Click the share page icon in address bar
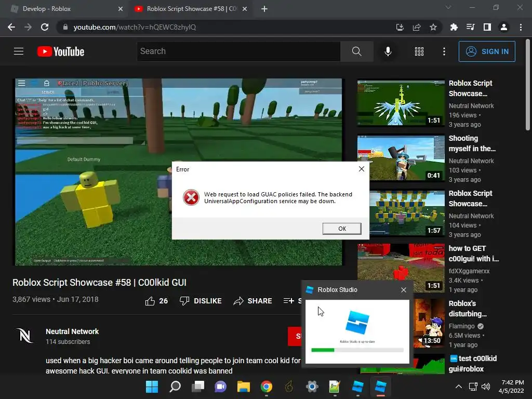This screenshot has height=399, width=532. click(417, 27)
